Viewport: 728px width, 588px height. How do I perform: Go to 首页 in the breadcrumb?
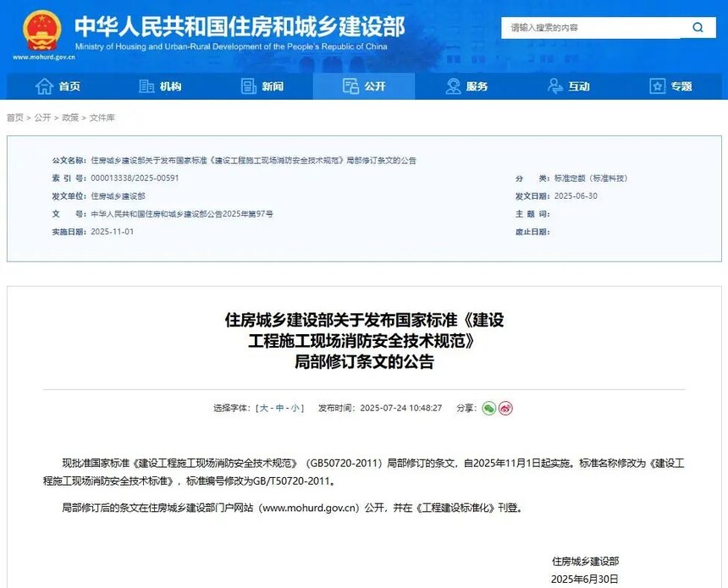pos(15,118)
